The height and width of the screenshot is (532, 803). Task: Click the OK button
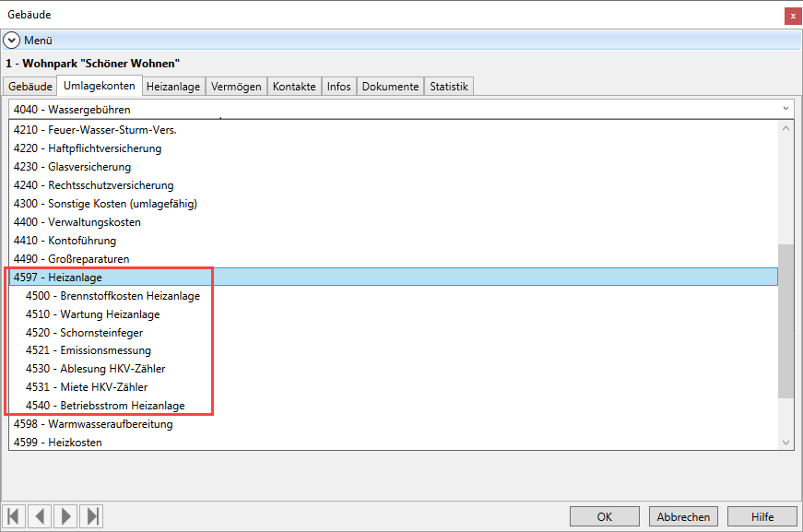[x=604, y=517]
